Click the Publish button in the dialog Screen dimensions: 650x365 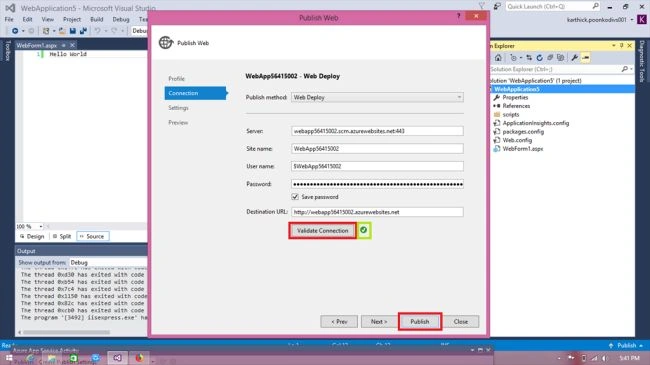click(420, 321)
